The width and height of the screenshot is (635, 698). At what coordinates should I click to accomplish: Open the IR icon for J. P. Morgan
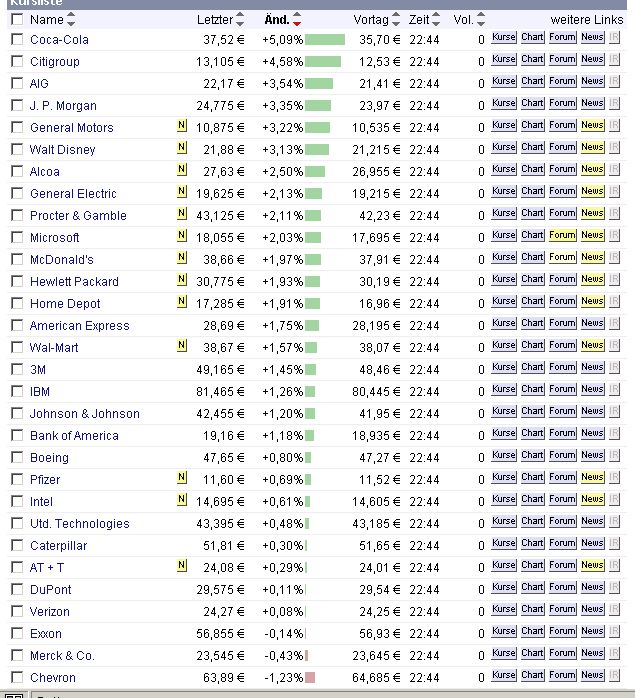[614, 103]
